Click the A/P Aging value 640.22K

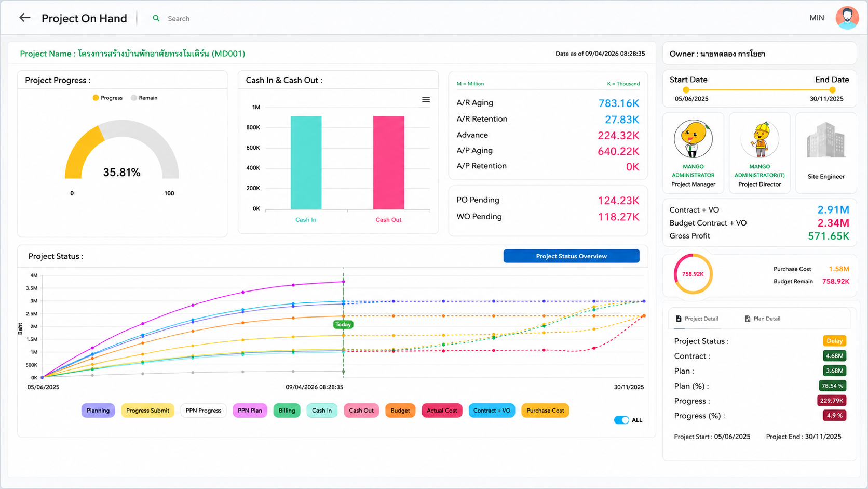(618, 151)
